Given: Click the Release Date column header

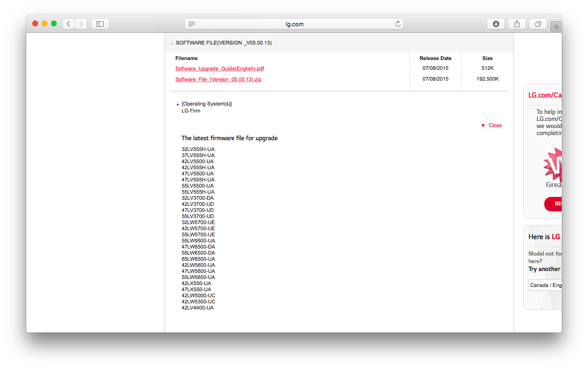Looking at the screenshot, I should 436,58.
